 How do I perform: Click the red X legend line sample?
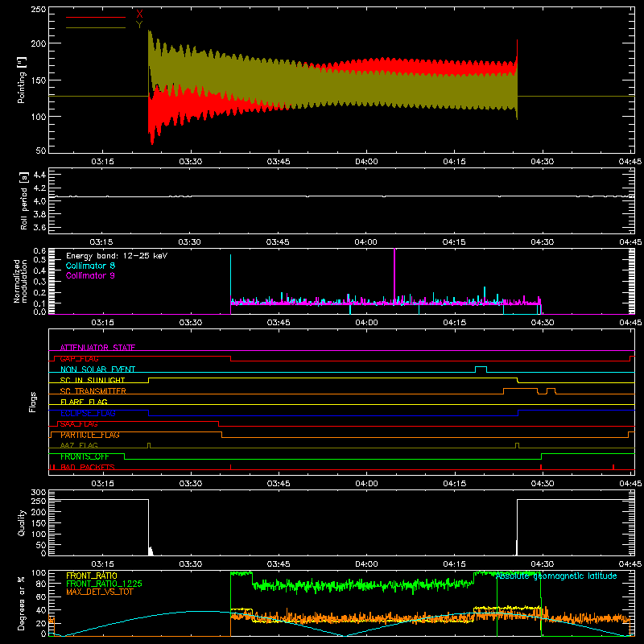tap(96, 17)
